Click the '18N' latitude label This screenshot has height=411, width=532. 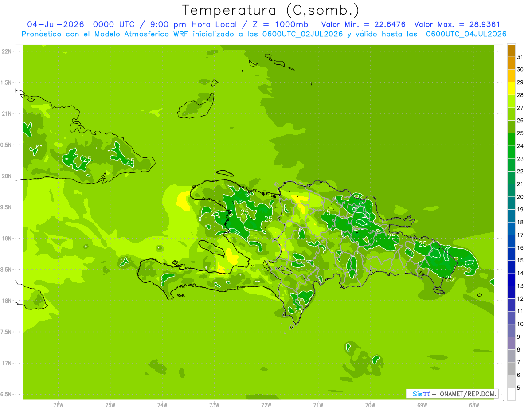pos(6,301)
